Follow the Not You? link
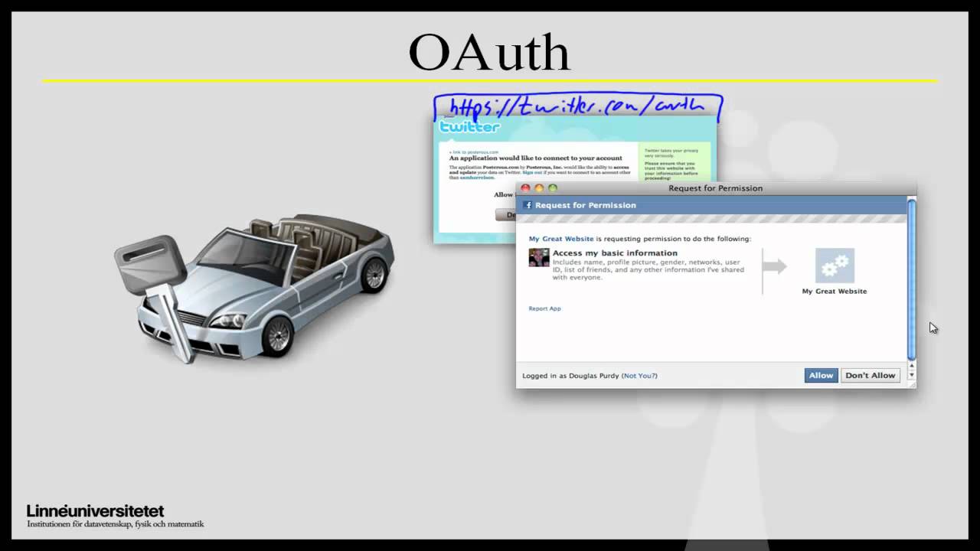 point(639,376)
